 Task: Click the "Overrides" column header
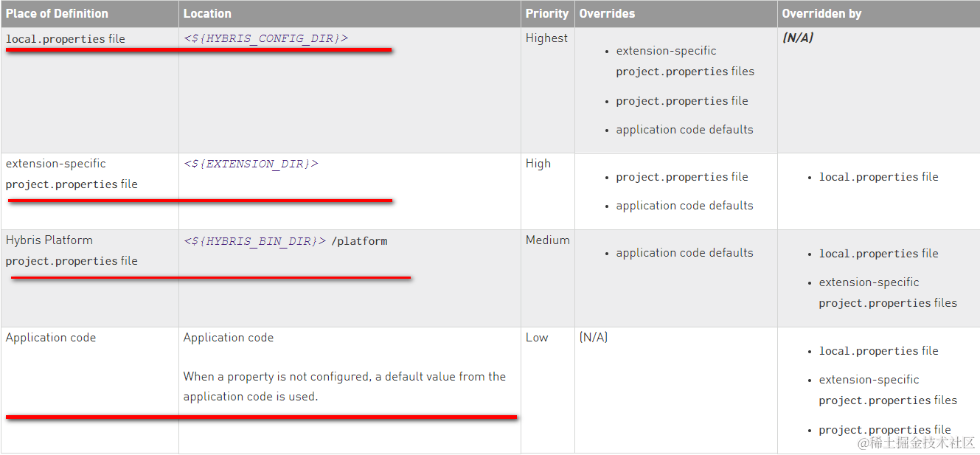coord(607,13)
